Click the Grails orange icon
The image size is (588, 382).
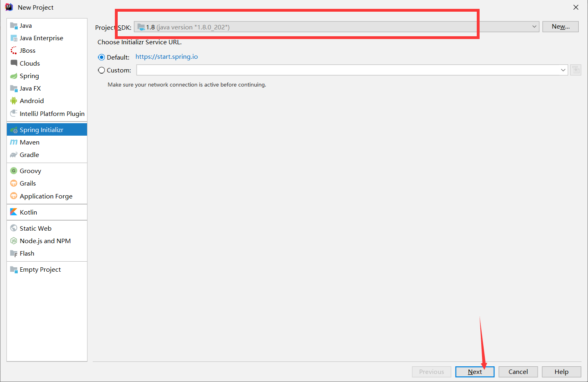[14, 184]
